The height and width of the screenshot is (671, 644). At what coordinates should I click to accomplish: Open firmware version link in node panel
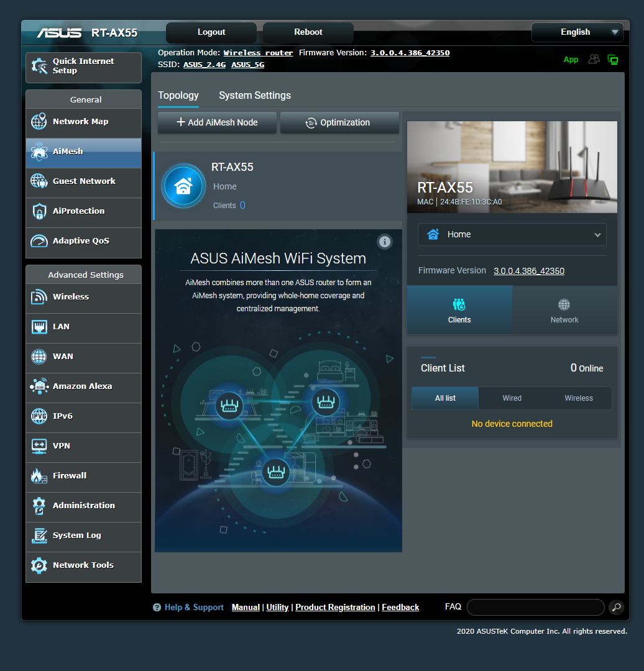529,271
